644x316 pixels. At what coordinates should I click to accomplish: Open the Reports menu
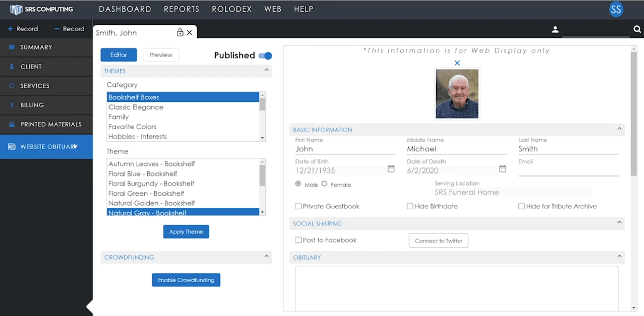181,9
